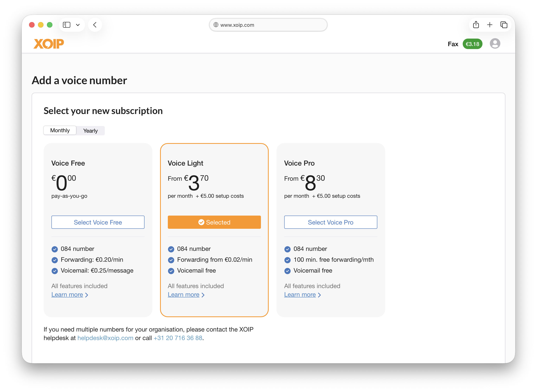Screen dimensions: 537x392
Task: Click the Share icon in the toolbar
Action: coord(476,25)
